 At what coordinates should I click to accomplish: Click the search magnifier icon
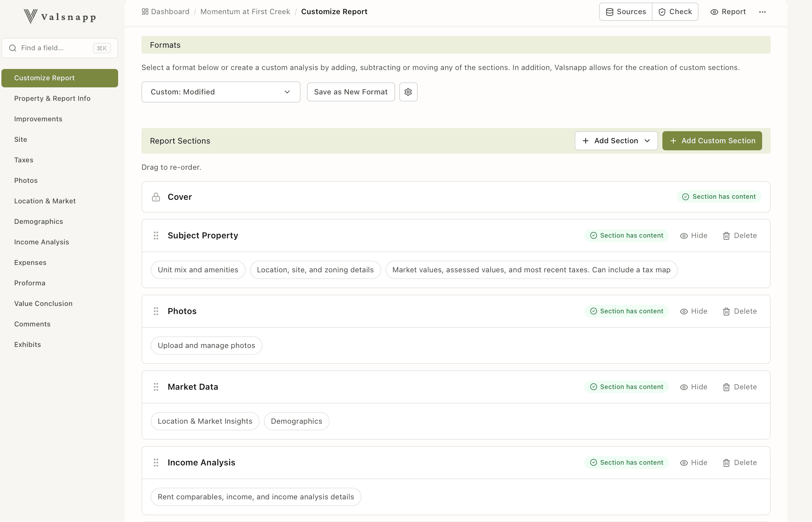13,48
